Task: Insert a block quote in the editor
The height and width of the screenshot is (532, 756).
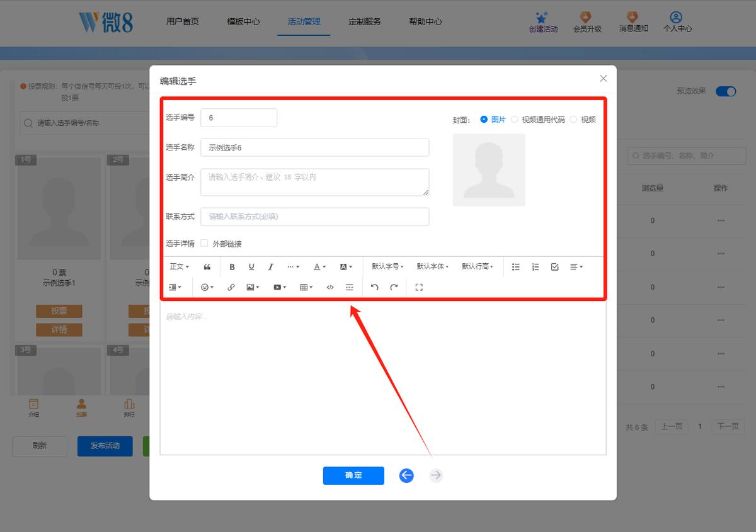Action: point(207,267)
